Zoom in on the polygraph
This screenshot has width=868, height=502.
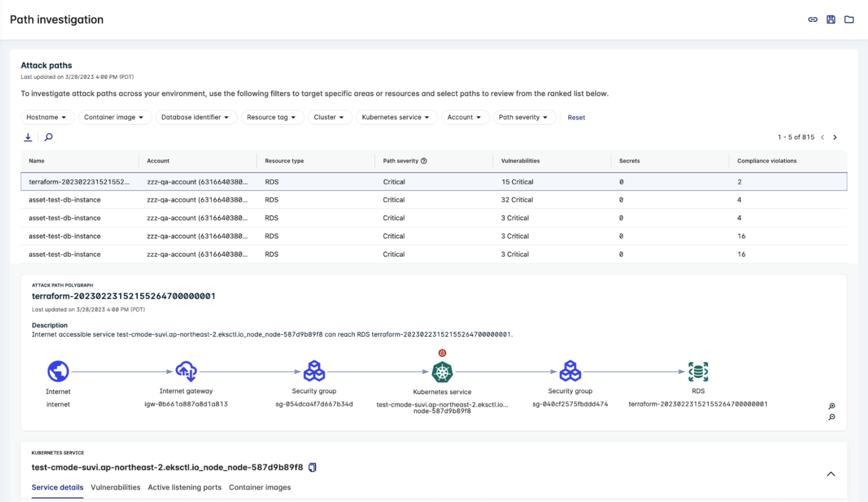click(x=832, y=406)
